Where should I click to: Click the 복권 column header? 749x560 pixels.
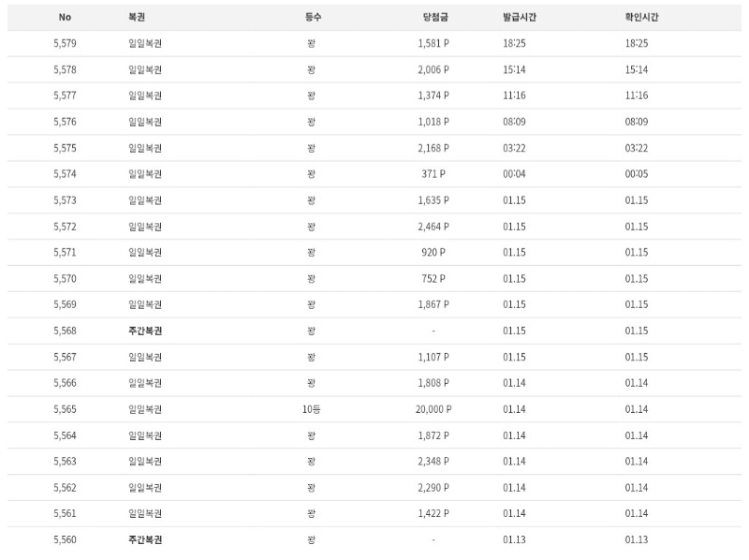(137, 18)
